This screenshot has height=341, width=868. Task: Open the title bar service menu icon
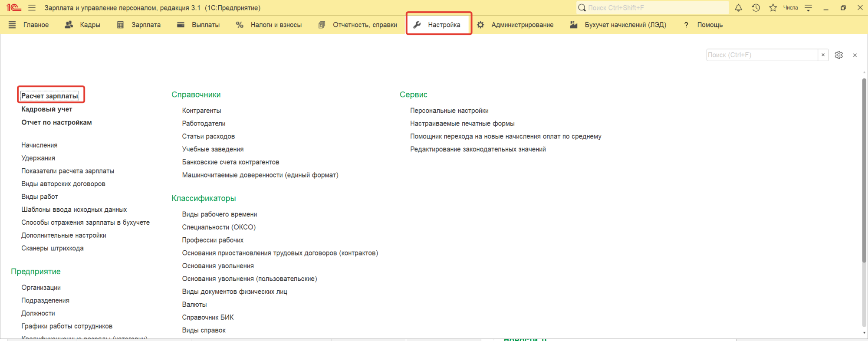(x=808, y=8)
